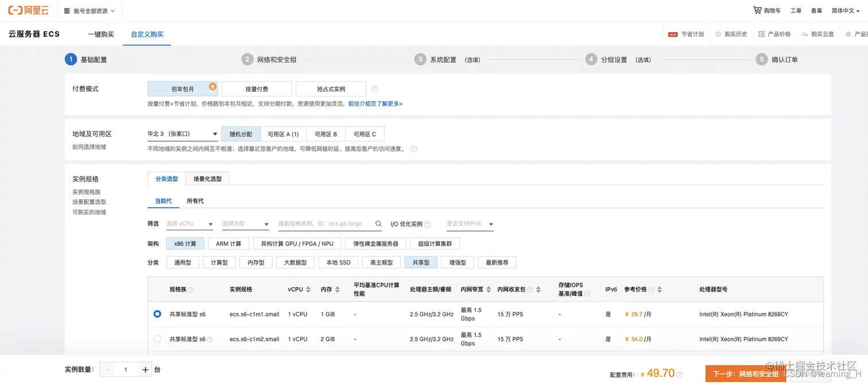Sort table by 内网带宽 column
This screenshot has width=868, height=383.
pos(489,289)
